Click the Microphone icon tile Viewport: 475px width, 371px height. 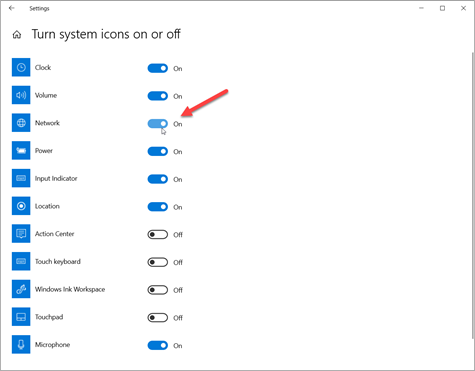[21, 344]
